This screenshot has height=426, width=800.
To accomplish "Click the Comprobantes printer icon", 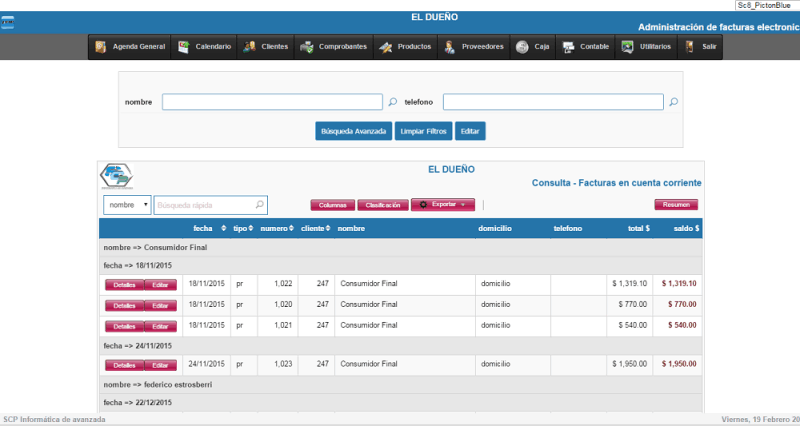I will [307, 47].
